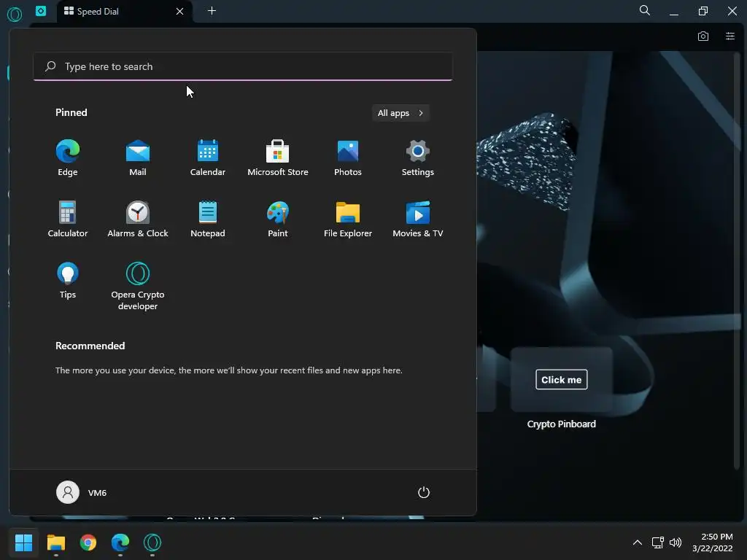Click the Opera page vertical scrollbar

[x=737, y=260]
